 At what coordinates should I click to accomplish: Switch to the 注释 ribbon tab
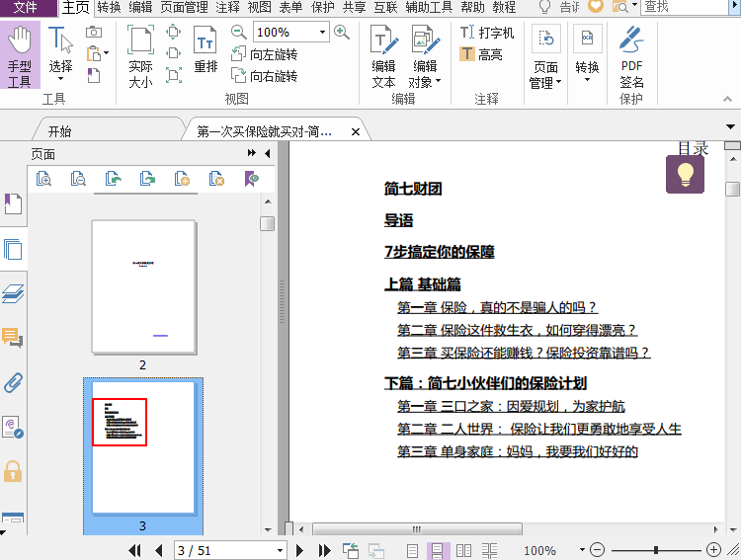pos(227,7)
